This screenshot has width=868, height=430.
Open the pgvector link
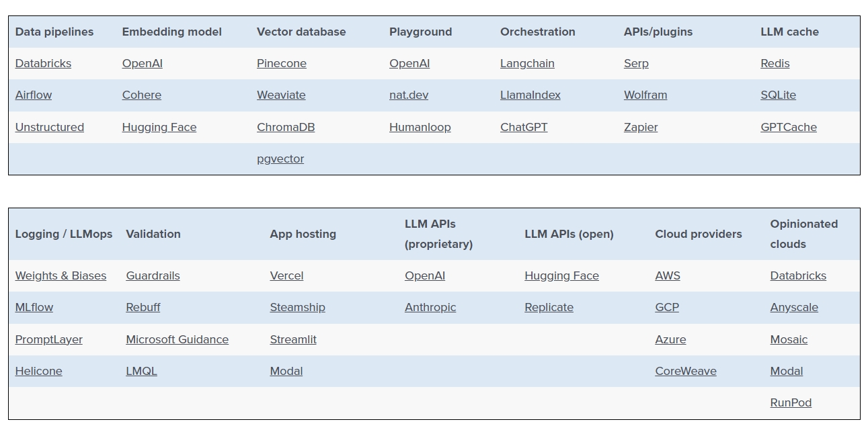click(280, 159)
